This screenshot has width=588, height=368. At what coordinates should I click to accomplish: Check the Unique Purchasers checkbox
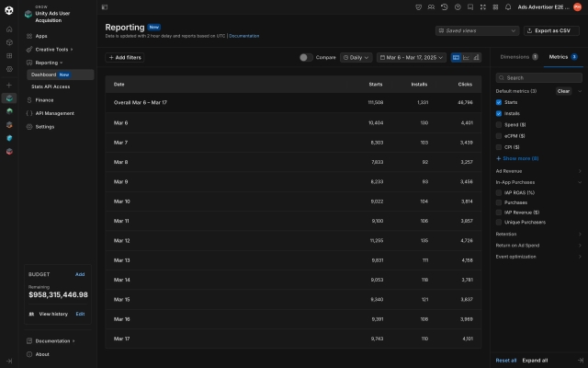point(499,223)
